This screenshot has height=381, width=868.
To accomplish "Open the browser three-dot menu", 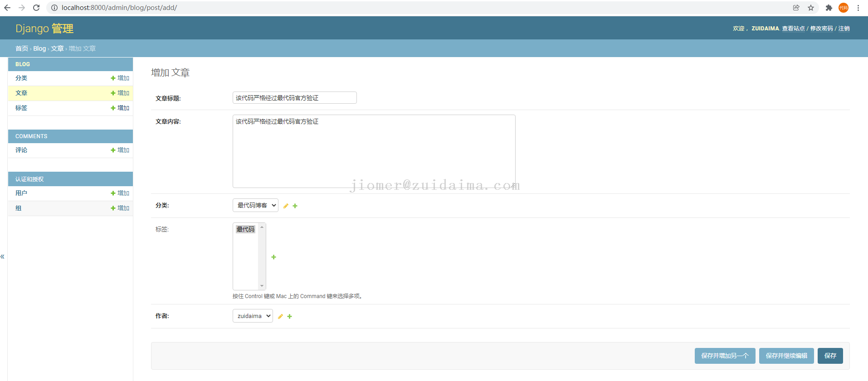I will 858,8.
